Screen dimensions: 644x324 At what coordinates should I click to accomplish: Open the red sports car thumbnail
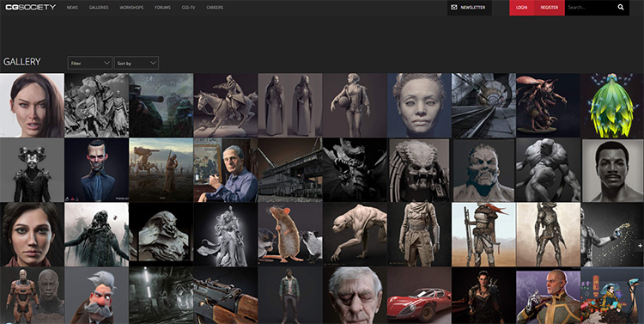tap(419, 296)
